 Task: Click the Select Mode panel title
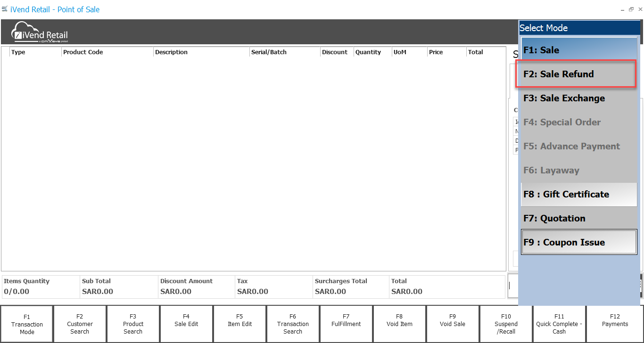click(x=544, y=28)
